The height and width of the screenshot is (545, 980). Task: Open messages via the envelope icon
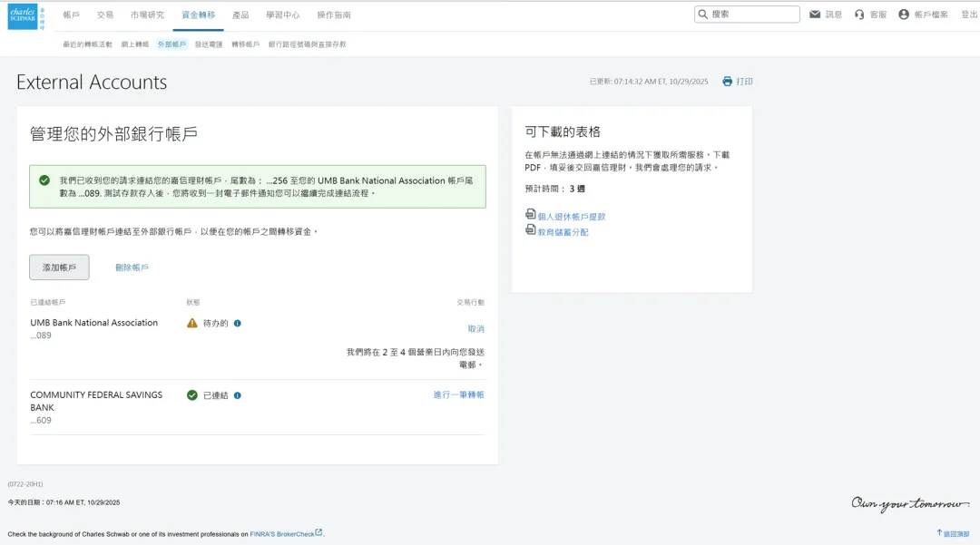(x=815, y=15)
